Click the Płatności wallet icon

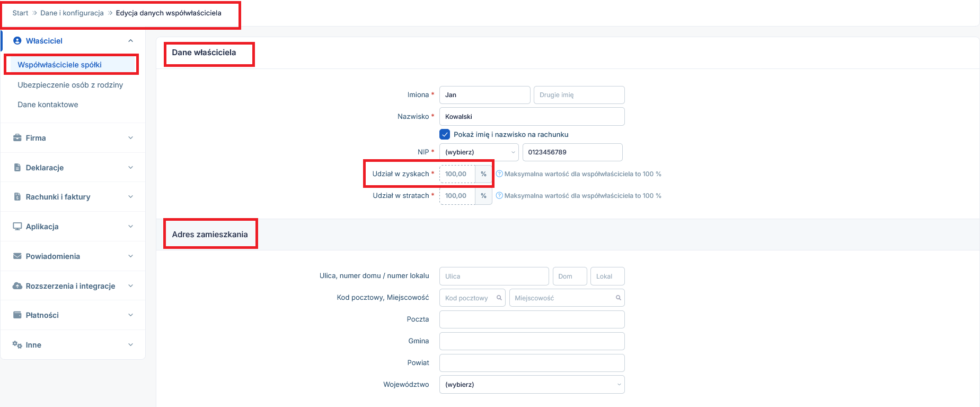click(x=17, y=315)
